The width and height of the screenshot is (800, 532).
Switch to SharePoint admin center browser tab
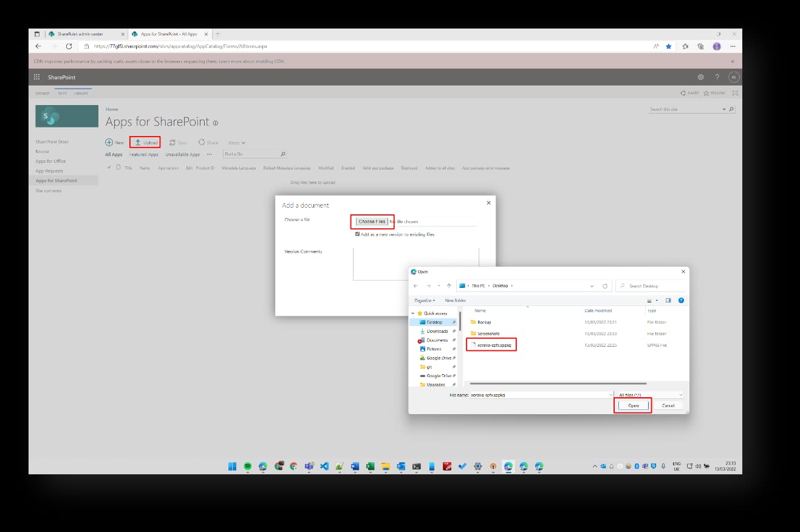click(x=84, y=34)
